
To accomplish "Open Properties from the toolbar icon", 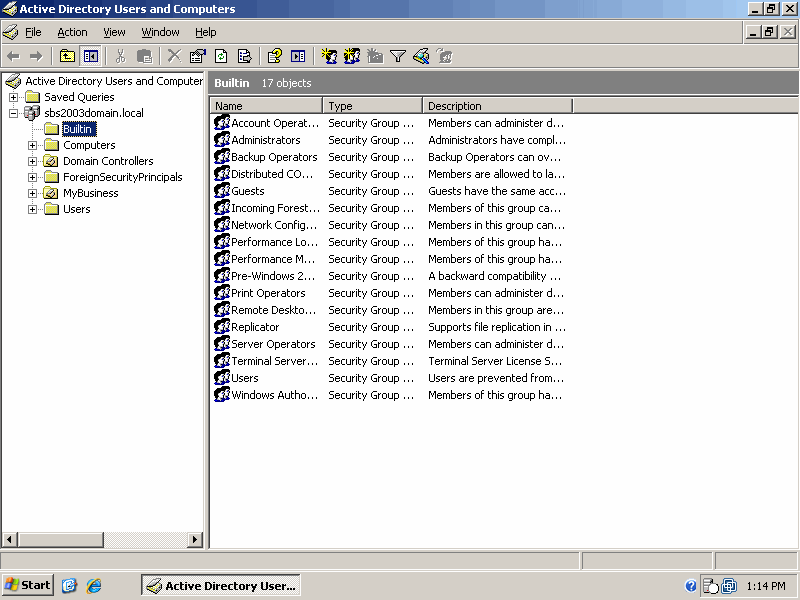I will (x=197, y=56).
